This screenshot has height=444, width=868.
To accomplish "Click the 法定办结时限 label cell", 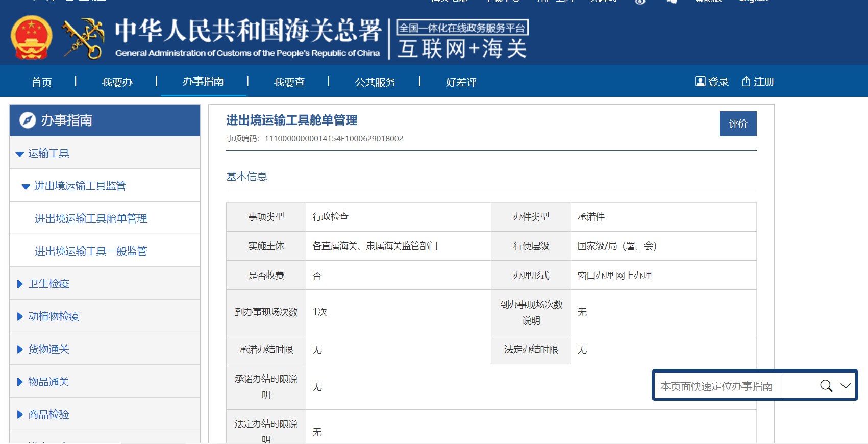I will pyautogui.click(x=531, y=350).
